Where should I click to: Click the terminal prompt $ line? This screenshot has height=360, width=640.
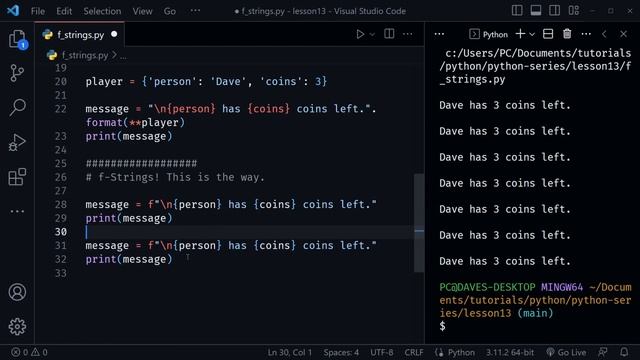tap(442, 326)
